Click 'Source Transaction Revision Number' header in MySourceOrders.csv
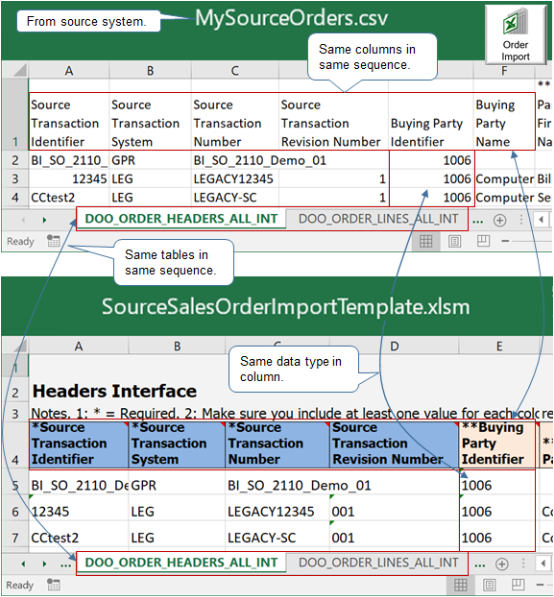 click(334, 123)
